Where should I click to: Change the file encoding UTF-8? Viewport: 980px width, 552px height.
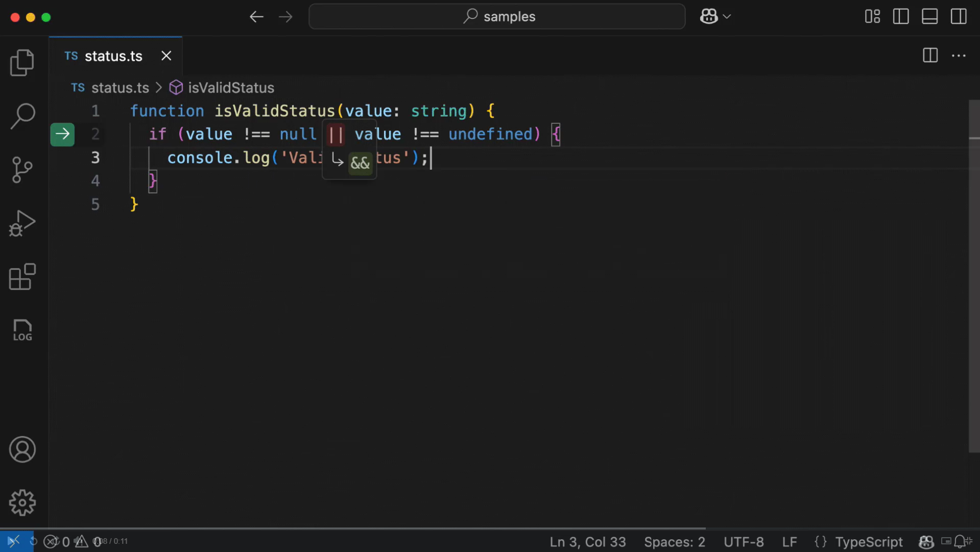pyautogui.click(x=744, y=542)
